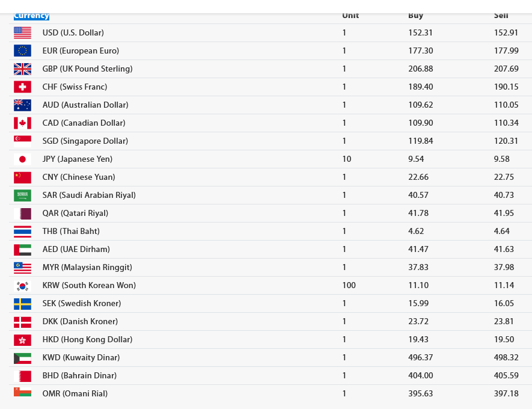Viewport: 532px width, 409px height.
Task: Click the UK Union Jack flag icon
Action: point(22,69)
